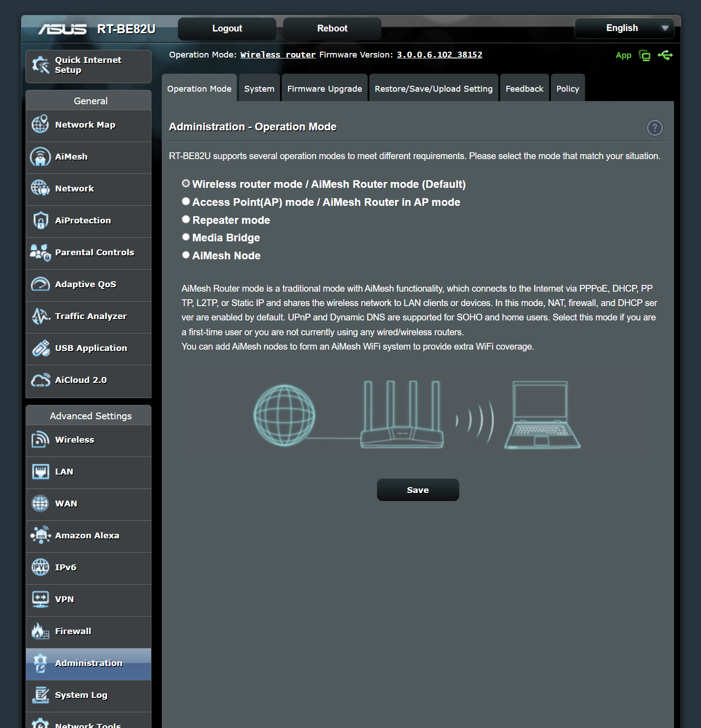
Task: Open the help question mark icon
Action: tap(655, 128)
